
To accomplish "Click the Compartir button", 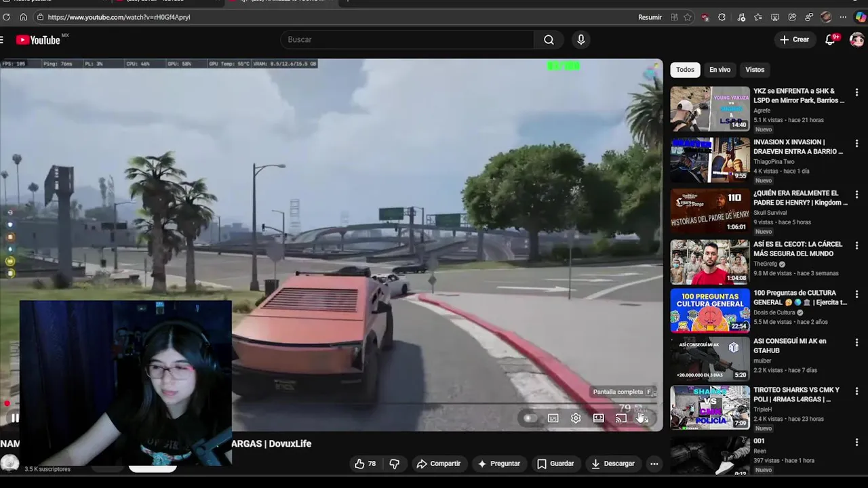I will click(438, 464).
